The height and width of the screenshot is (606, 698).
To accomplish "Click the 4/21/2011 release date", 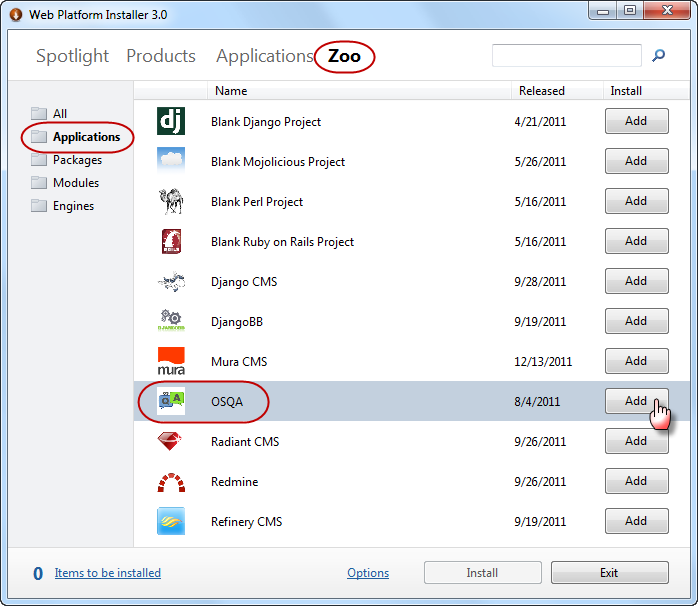I will click(540, 122).
